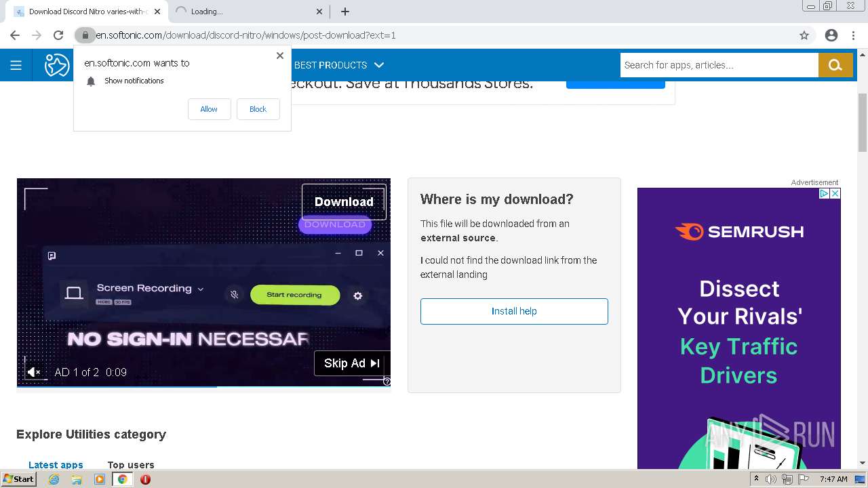Screen dimensions: 868x488
Task: Go forward in browser history
Action: coord(37,35)
